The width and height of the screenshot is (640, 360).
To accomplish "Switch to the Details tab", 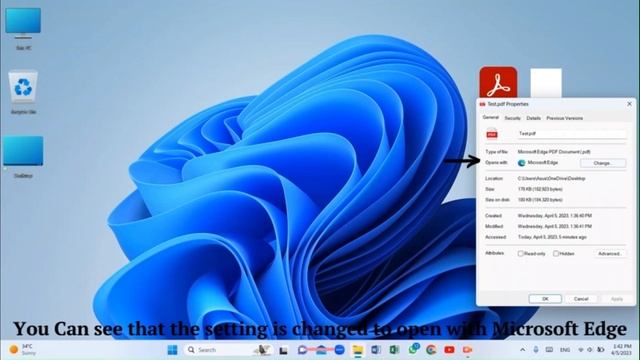I will click(x=533, y=118).
